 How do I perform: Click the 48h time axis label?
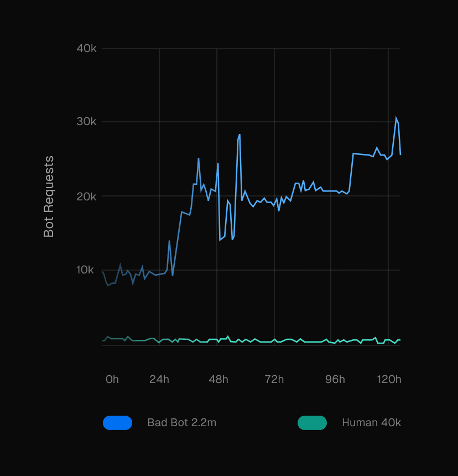(218, 379)
